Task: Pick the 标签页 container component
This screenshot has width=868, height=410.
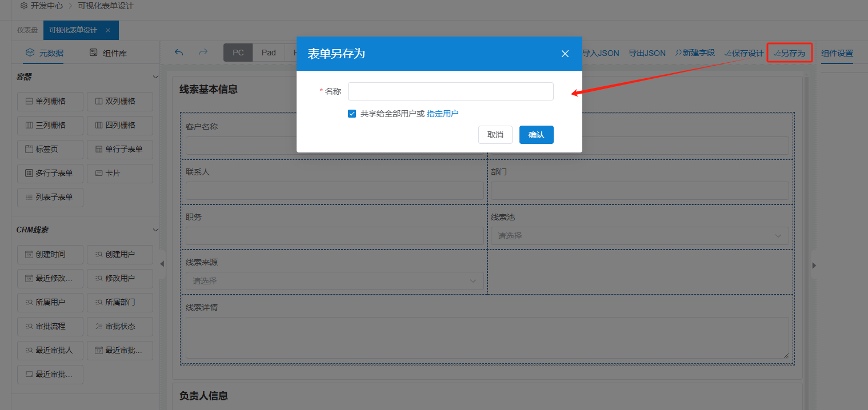Action: pos(50,149)
